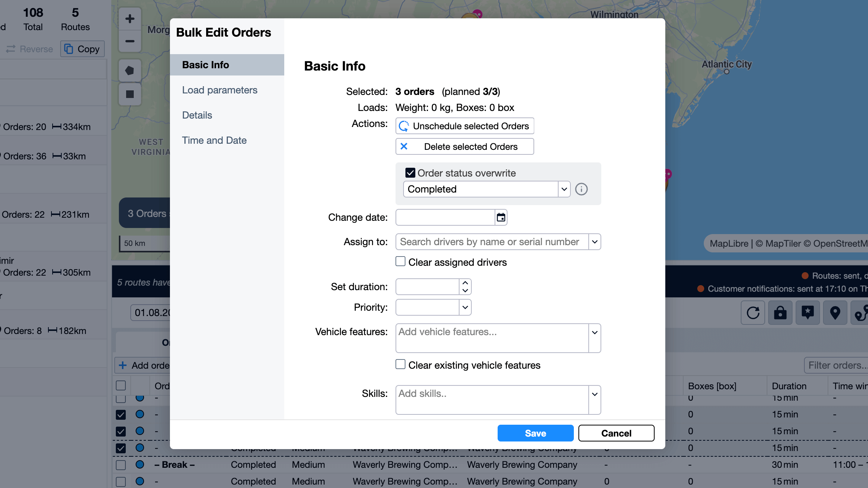Viewport: 868px width, 488px height.
Task: Switch to the Load parameters section
Action: pos(219,90)
